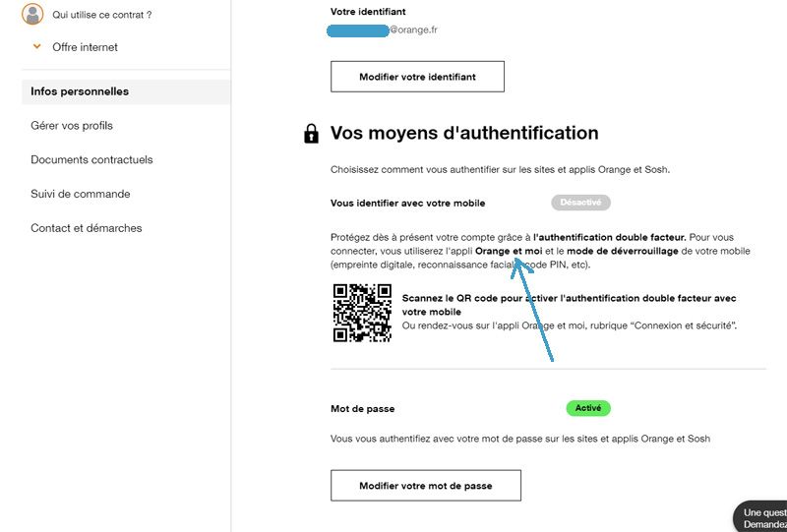Go to Gérer vos profils
This screenshot has width=787, height=532.
[72, 126]
